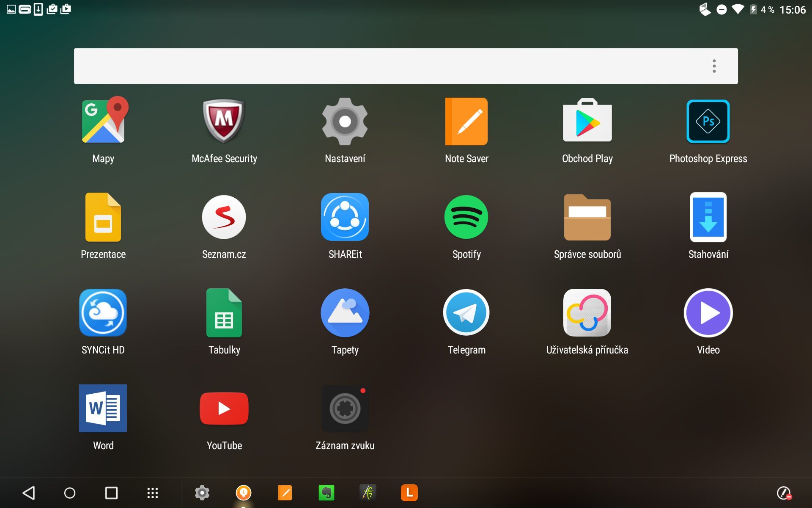This screenshot has width=812, height=508.
Task: Open Seznam.cz
Action: click(224, 217)
